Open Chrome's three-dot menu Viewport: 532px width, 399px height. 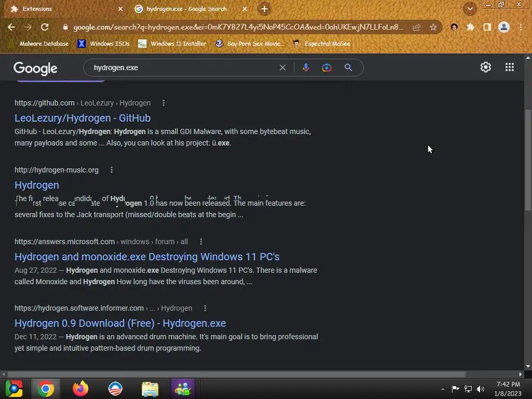coord(521,27)
